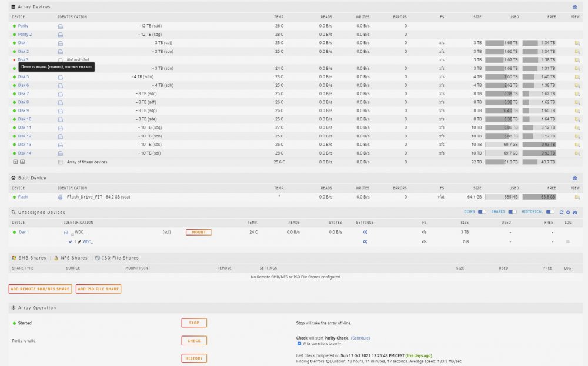Click Unassigned Devices help icon
Image resolution: width=588 pixels, height=366 pixels.
(x=574, y=213)
